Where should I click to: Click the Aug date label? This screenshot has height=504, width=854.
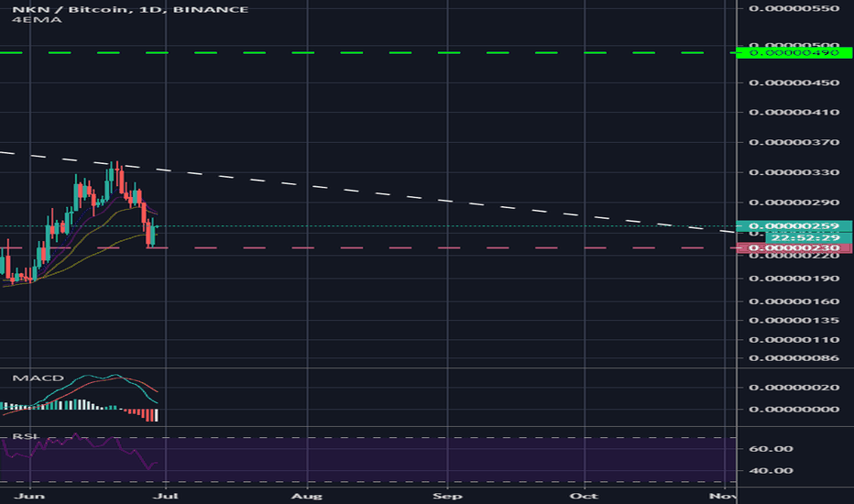pos(307,496)
